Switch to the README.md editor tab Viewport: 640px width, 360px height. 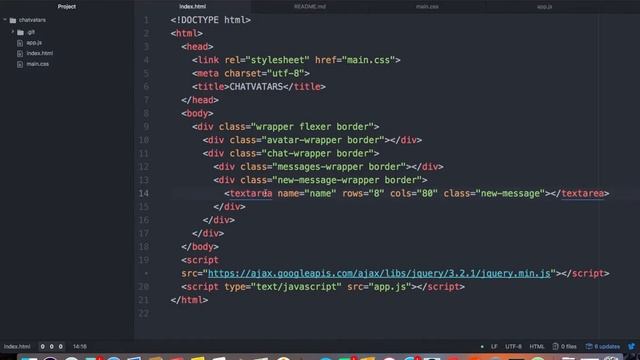tap(310, 7)
